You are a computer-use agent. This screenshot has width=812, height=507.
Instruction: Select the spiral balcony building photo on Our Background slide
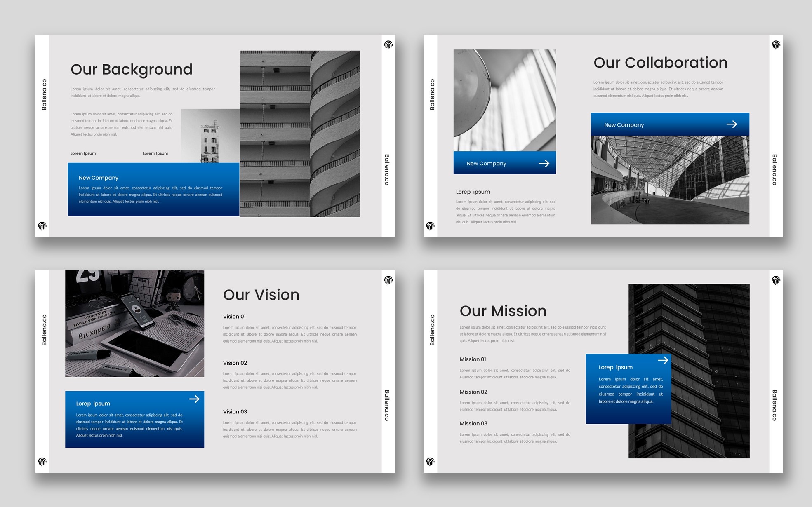(299, 134)
